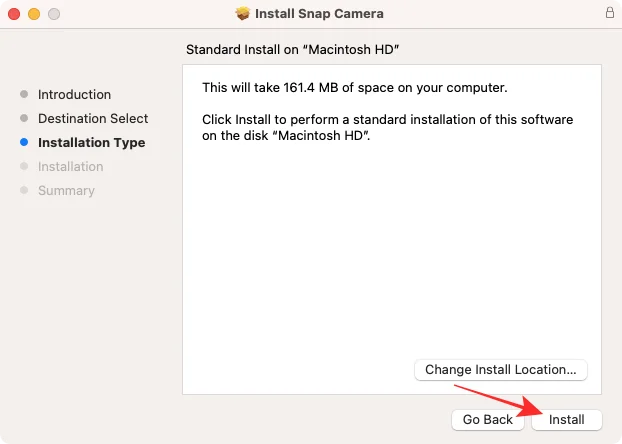This screenshot has height=444, width=622.
Task: Open Change Install Location options
Action: (500, 370)
